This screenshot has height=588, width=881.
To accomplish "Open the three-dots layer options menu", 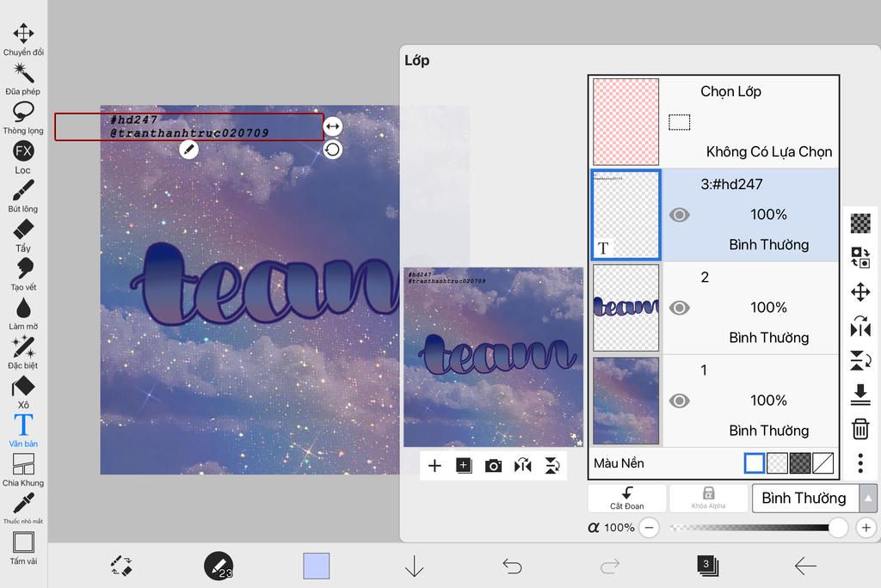I will tap(860, 463).
